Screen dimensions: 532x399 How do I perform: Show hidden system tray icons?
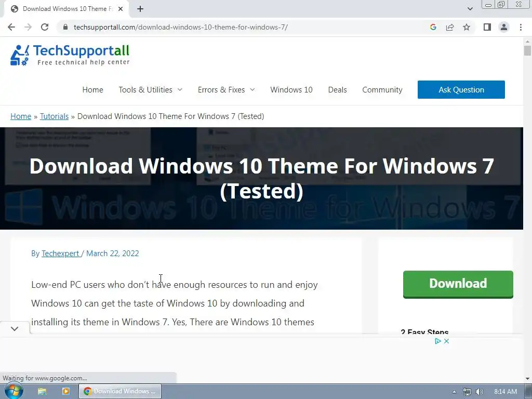pos(454,392)
